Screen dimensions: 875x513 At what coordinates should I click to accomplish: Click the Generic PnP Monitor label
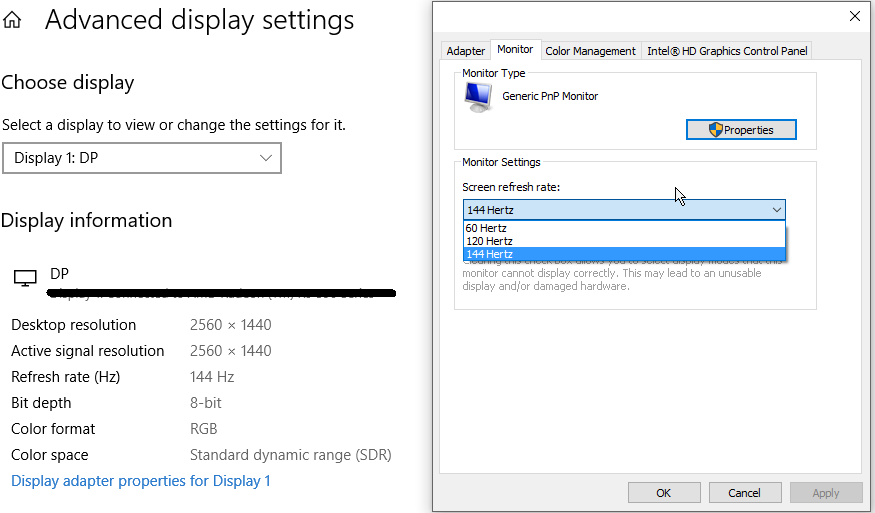pyautogui.click(x=550, y=96)
